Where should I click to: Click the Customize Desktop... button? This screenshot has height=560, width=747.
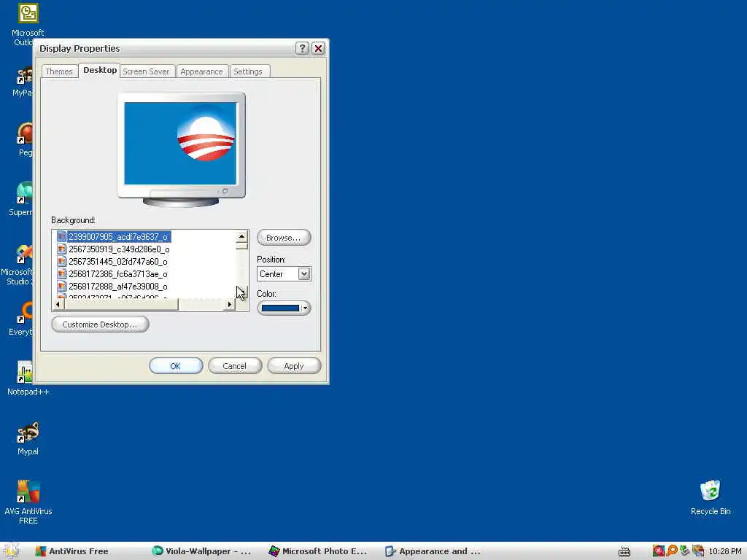point(99,324)
